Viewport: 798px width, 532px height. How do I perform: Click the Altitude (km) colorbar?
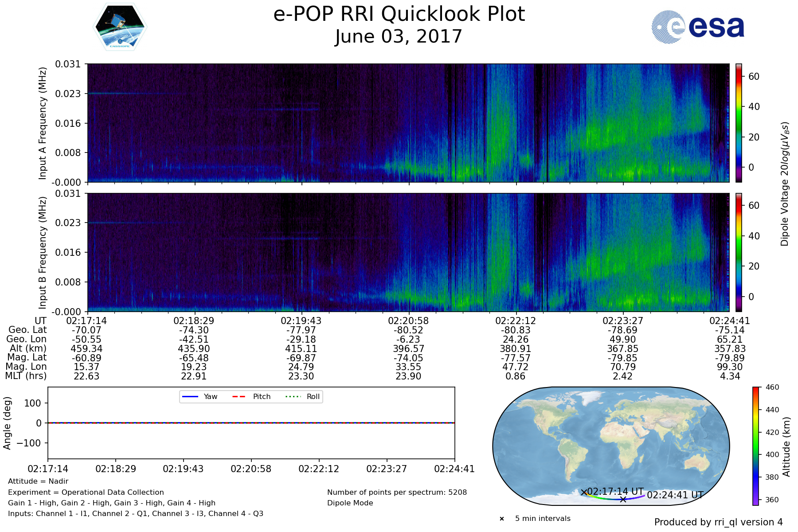[756, 446]
